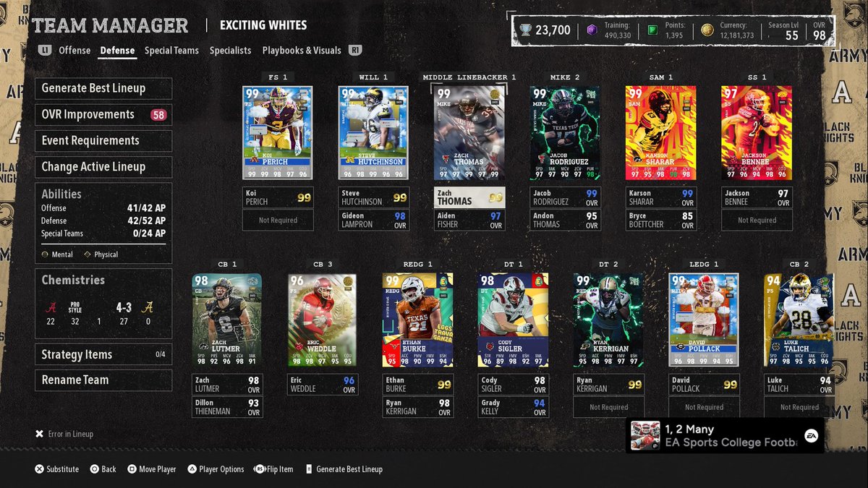Open OVR Improvements

click(103, 114)
